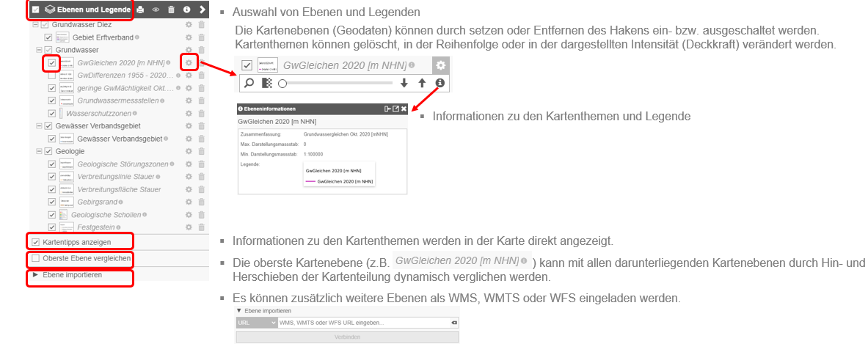The width and height of the screenshot is (868, 344).
Task: Click the eye icon in Ebenen und Legende header
Action: (156, 10)
